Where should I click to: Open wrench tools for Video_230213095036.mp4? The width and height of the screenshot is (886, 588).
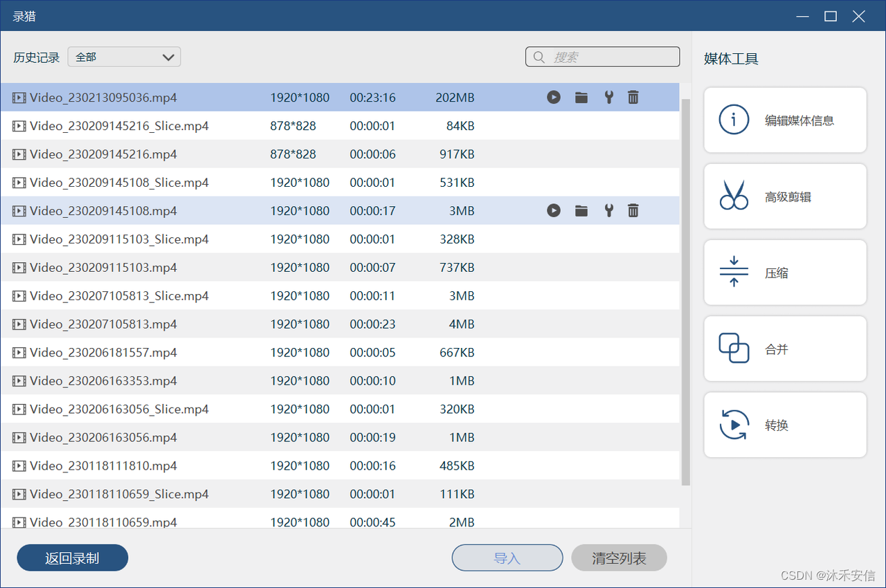(x=608, y=98)
